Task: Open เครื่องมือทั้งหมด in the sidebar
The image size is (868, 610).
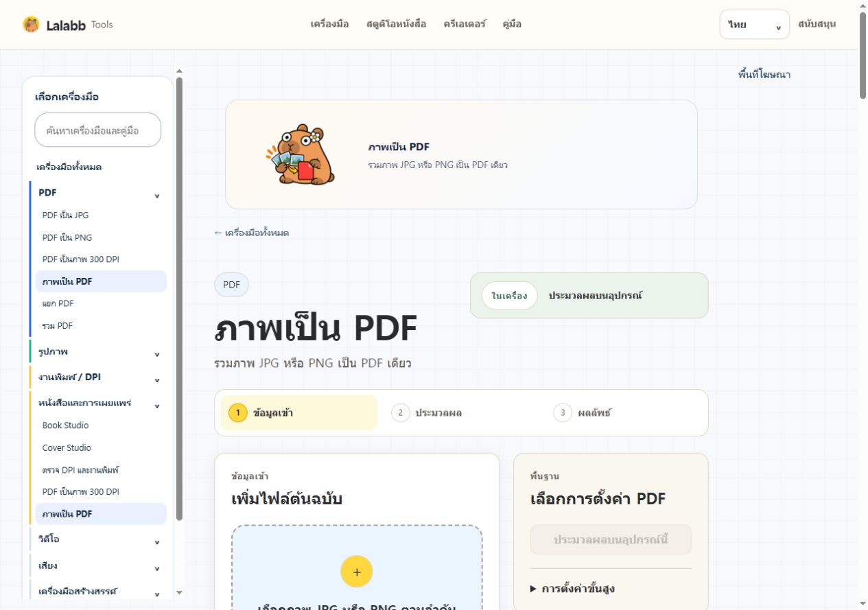Action: (69, 167)
